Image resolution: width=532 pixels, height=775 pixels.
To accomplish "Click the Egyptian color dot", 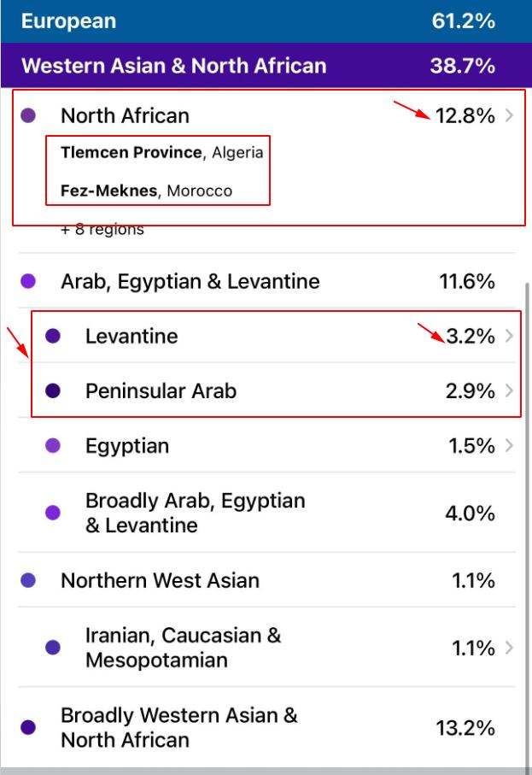I will click(x=53, y=446).
